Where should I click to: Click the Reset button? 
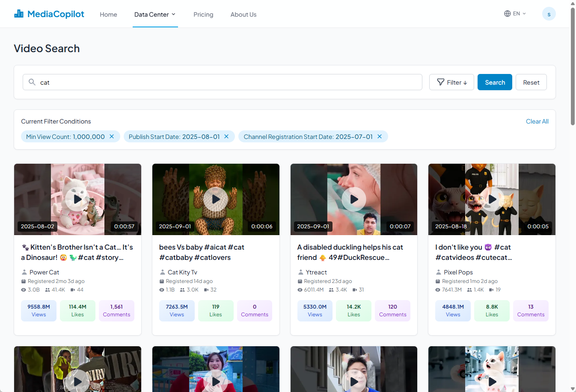531,82
